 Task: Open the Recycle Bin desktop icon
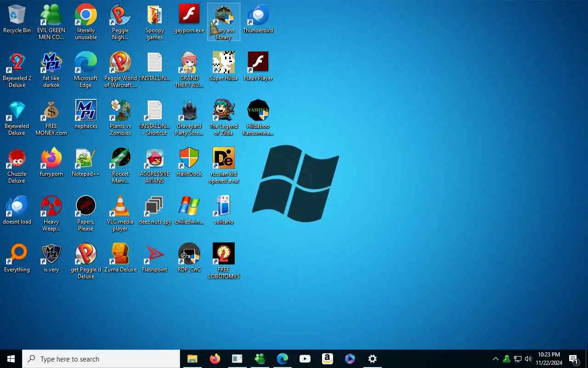pos(17,19)
